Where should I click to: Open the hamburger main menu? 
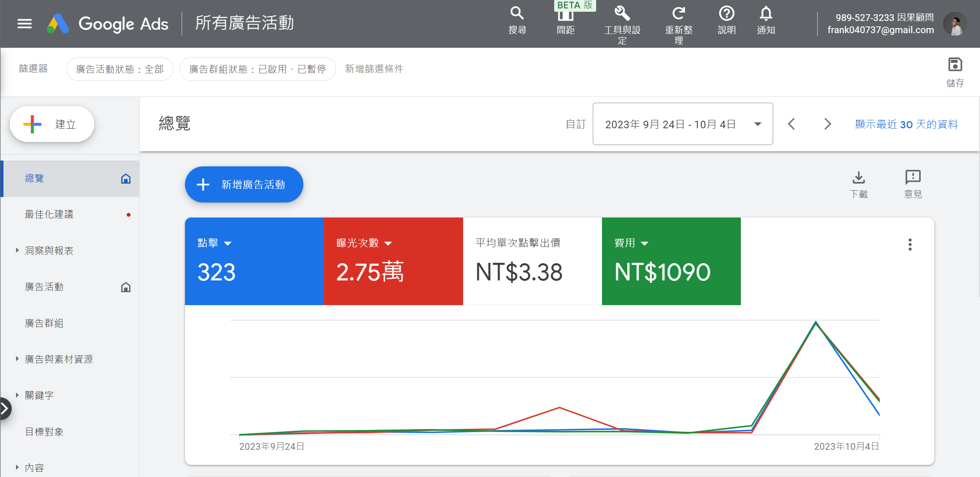(x=24, y=23)
